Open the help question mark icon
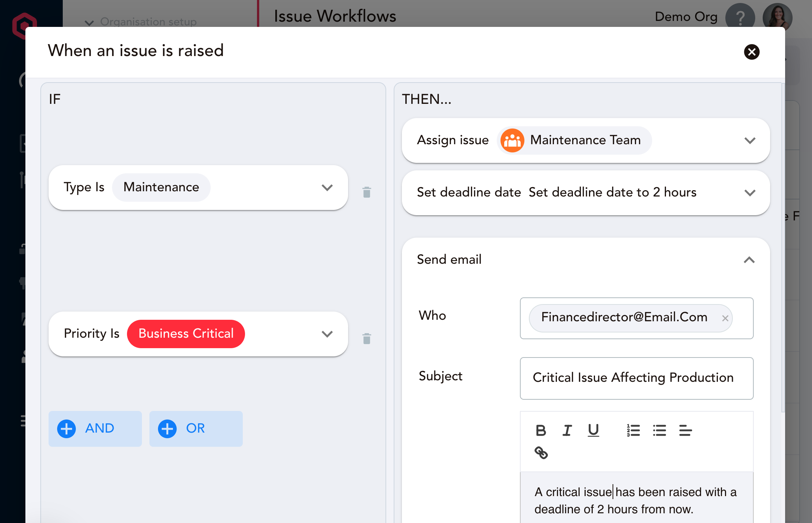This screenshot has width=812, height=523. [740, 18]
